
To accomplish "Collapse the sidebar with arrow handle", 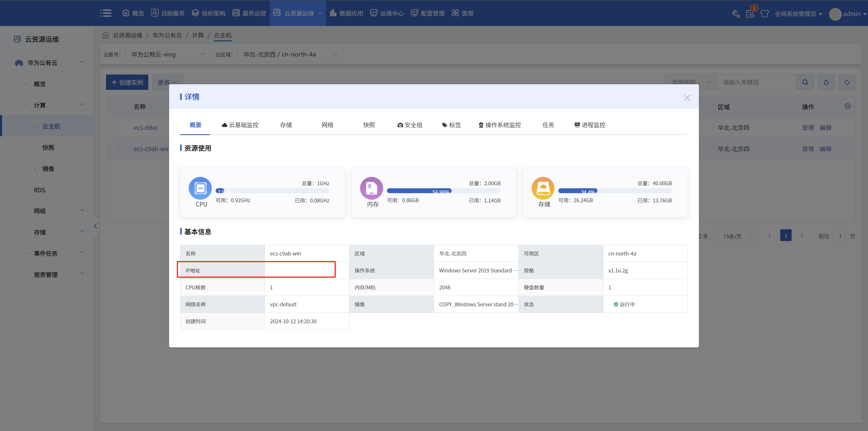I will tap(95, 226).
